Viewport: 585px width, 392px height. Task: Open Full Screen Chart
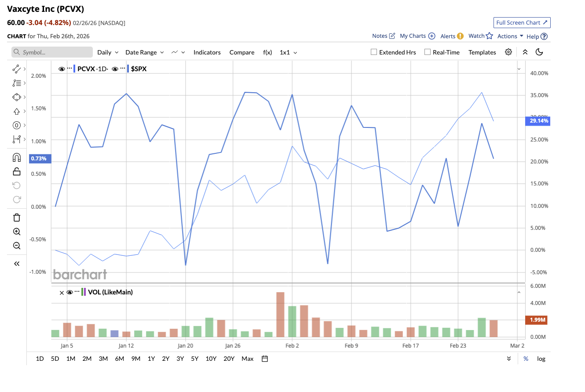[x=522, y=22]
